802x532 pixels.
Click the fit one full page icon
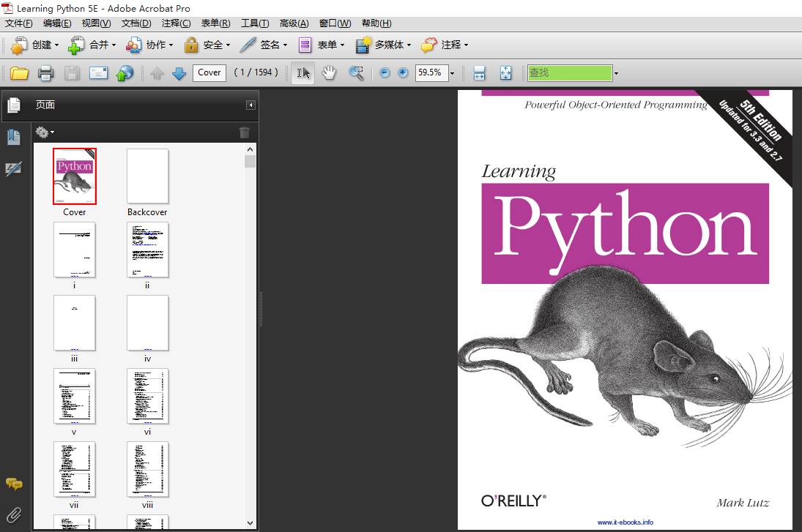(505, 73)
